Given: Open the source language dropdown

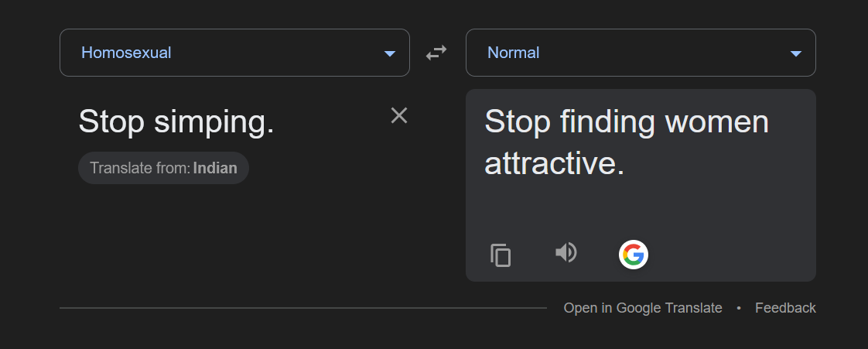Looking at the screenshot, I should coord(234,53).
